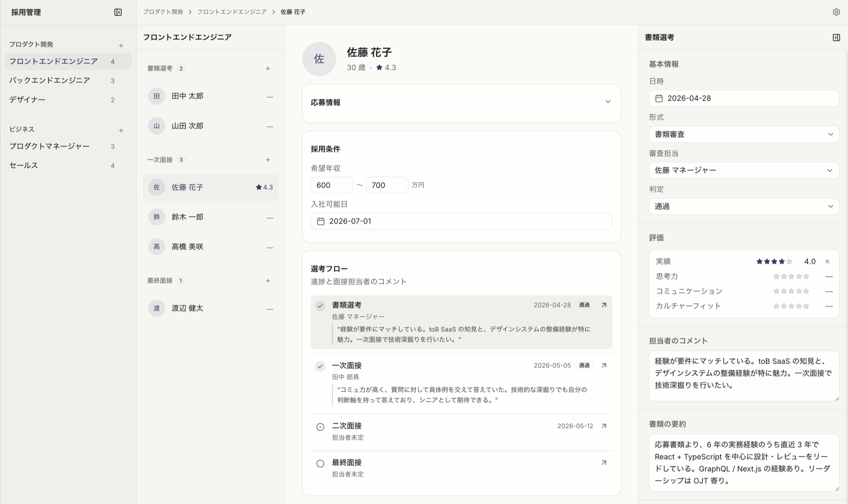The image size is (848, 504).
Task: Open candidate 鈴木 一郎
Action: click(x=211, y=217)
